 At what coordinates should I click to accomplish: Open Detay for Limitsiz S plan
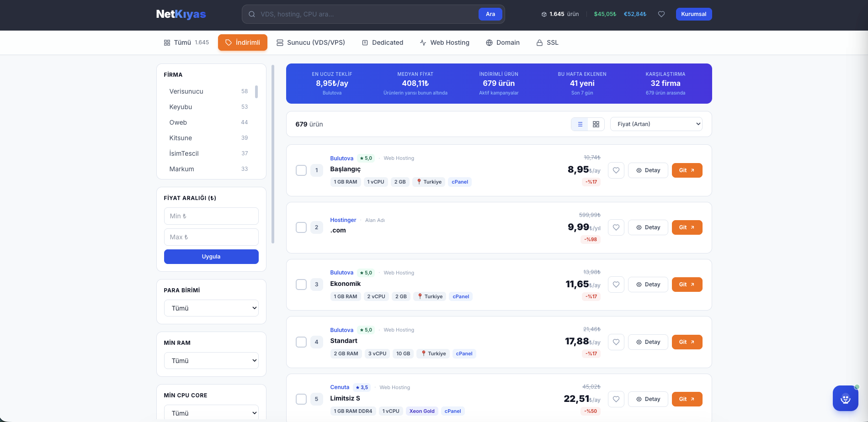pos(648,399)
